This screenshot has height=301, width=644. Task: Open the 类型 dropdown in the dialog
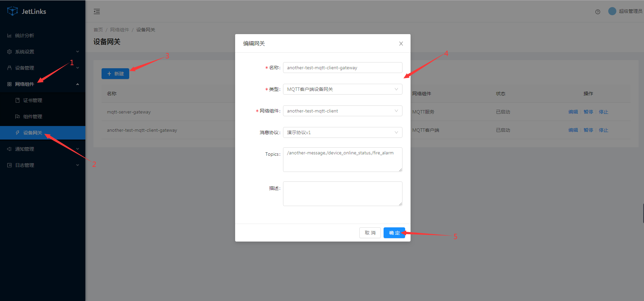point(342,89)
